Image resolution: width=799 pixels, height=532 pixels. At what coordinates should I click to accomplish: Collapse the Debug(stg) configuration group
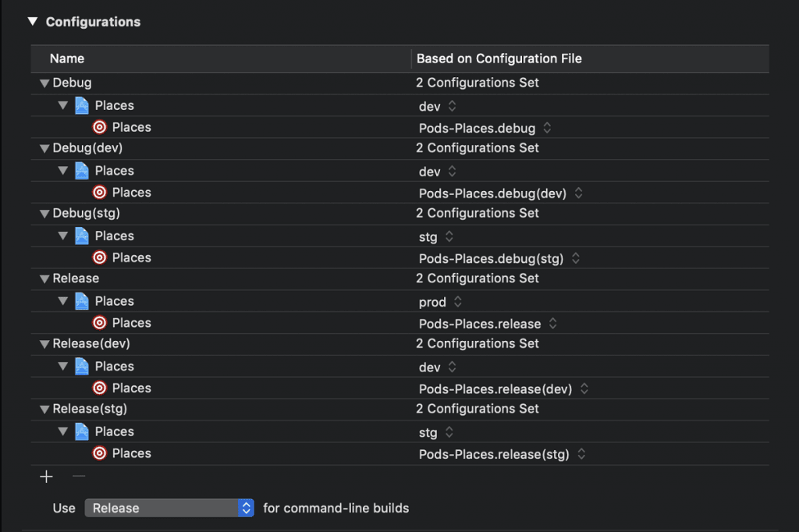click(44, 214)
